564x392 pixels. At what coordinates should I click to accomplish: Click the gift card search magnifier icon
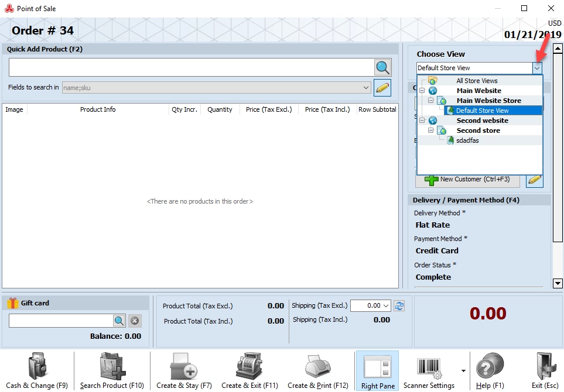click(119, 321)
